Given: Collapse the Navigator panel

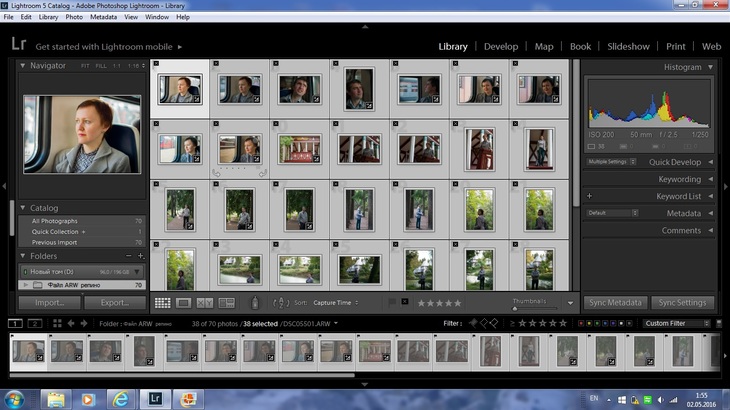Looking at the screenshot, I should (x=22, y=66).
